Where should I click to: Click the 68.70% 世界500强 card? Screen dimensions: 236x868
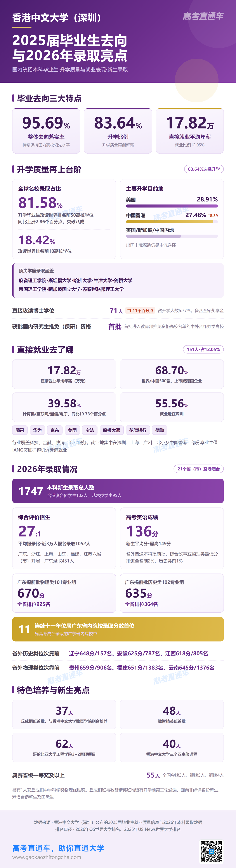(x=172, y=374)
